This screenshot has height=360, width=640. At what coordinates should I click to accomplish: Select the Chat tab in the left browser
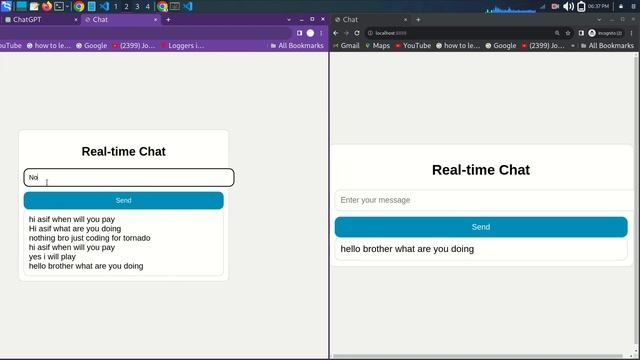121,19
